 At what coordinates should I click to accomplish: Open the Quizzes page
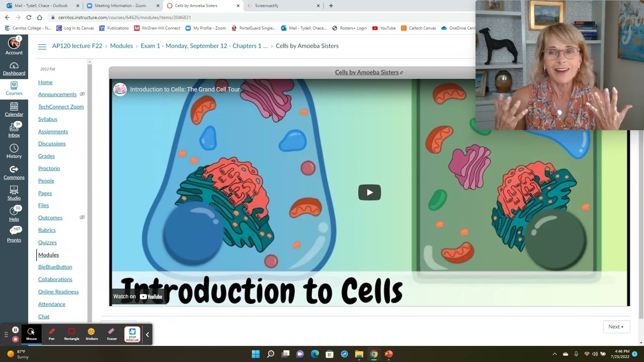pyautogui.click(x=47, y=242)
